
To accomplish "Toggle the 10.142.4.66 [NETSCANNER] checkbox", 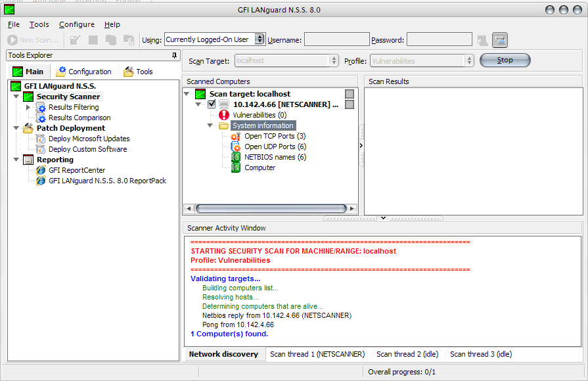I will pos(212,104).
